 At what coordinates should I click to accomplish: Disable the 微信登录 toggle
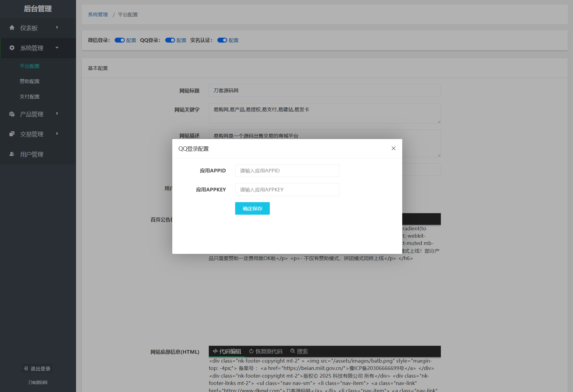point(120,40)
